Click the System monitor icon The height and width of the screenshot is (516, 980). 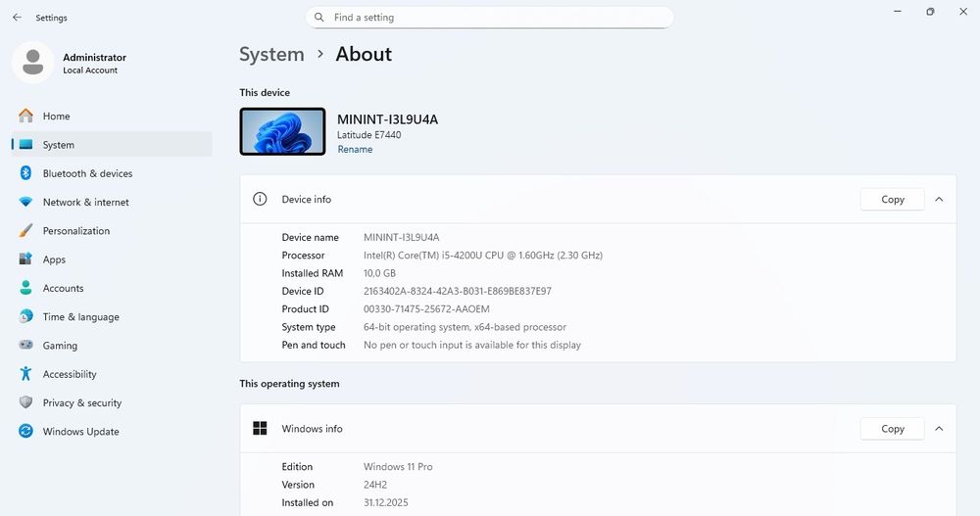pyautogui.click(x=25, y=144)
